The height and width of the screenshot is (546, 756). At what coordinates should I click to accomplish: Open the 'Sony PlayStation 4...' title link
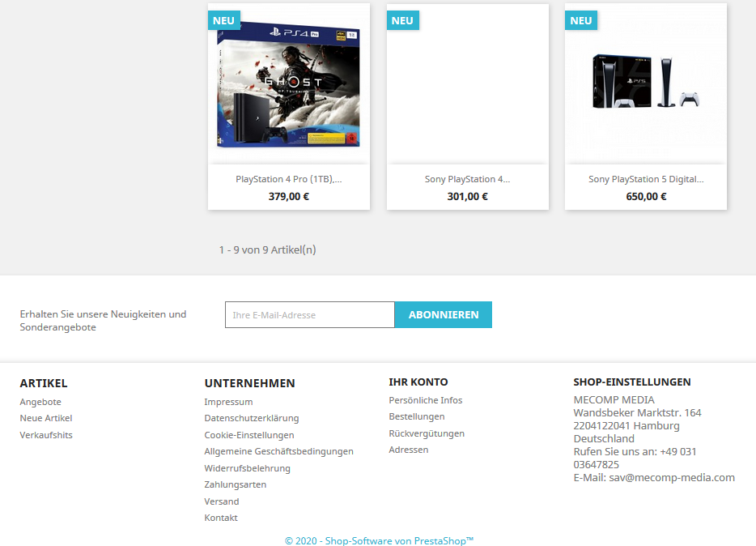[467, 179]
